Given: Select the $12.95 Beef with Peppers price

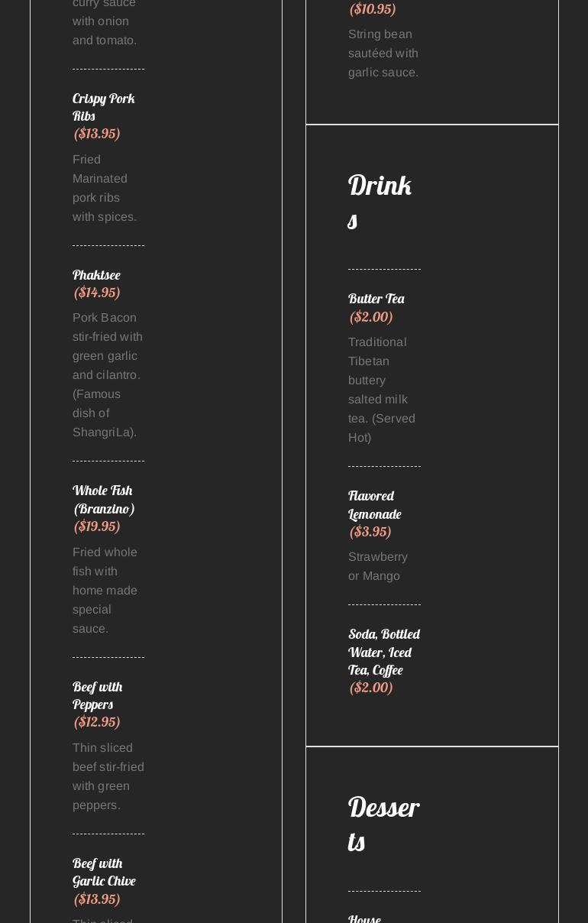Looking at the screenshot, I should [97, 722].
